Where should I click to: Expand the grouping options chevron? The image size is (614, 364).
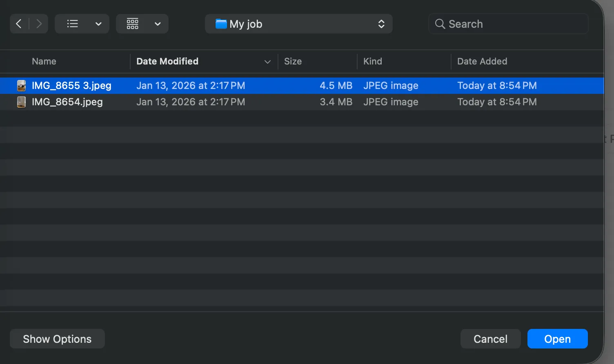pos(158,24)
